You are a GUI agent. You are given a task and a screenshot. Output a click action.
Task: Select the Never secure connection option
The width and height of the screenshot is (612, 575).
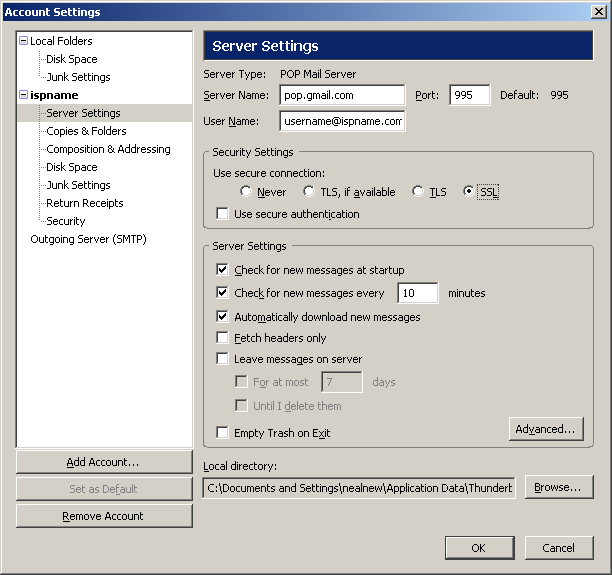(x=246, y=191)
